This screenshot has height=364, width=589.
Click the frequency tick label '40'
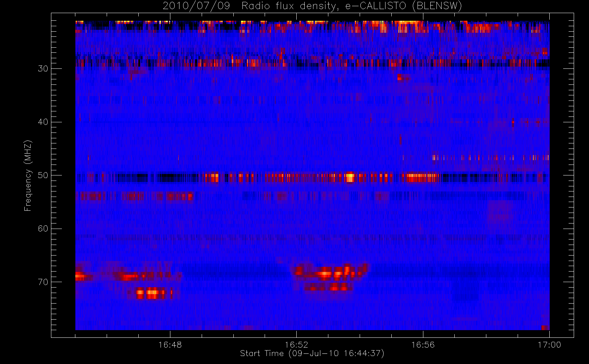click(43, 122)
